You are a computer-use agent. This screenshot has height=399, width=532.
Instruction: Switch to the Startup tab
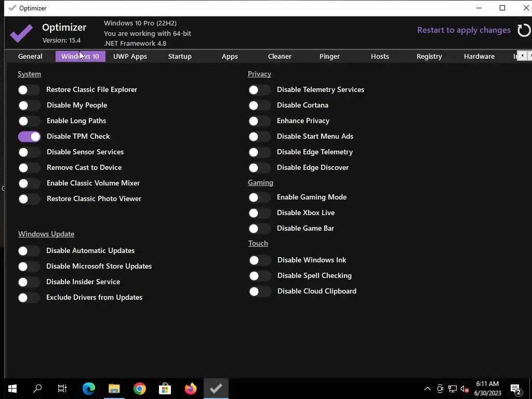click(180, 56)
